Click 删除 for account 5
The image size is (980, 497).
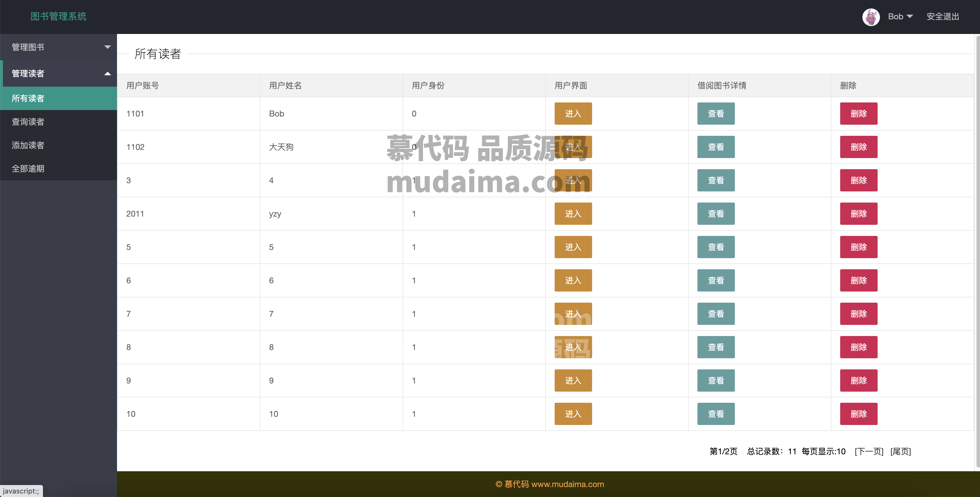tap(859, 247)
